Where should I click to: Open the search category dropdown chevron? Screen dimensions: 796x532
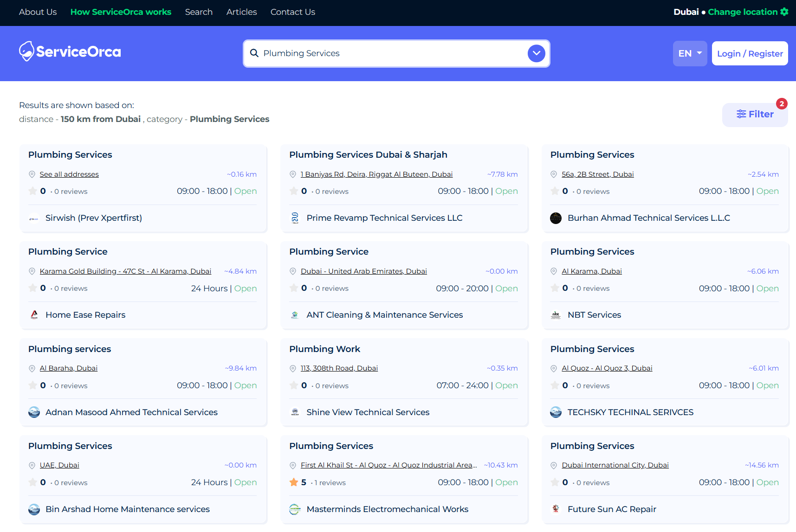tap(536, 53)
